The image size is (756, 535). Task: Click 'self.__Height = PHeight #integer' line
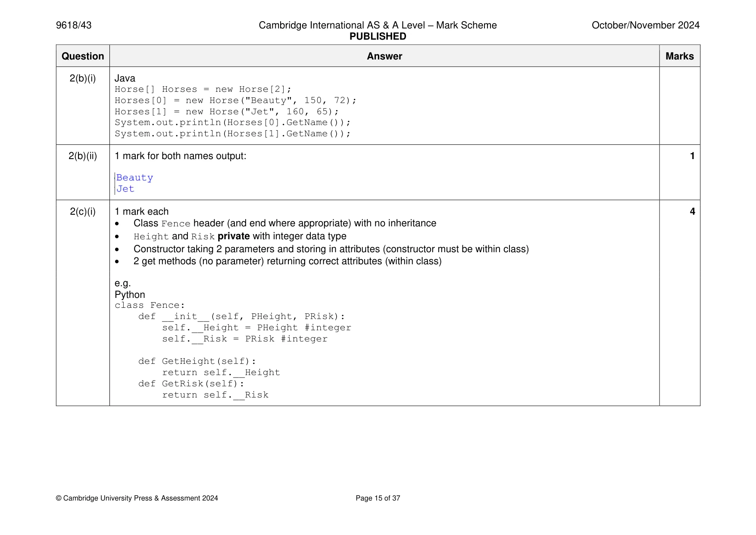tap(257, 328)
